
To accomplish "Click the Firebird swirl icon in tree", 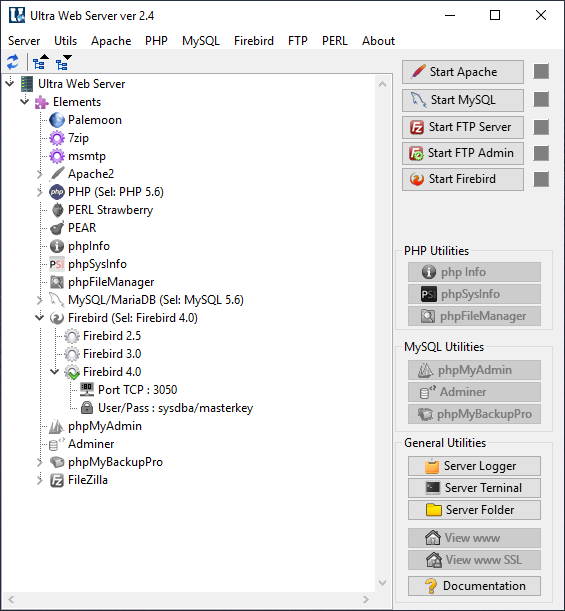I will click(57, 318).
